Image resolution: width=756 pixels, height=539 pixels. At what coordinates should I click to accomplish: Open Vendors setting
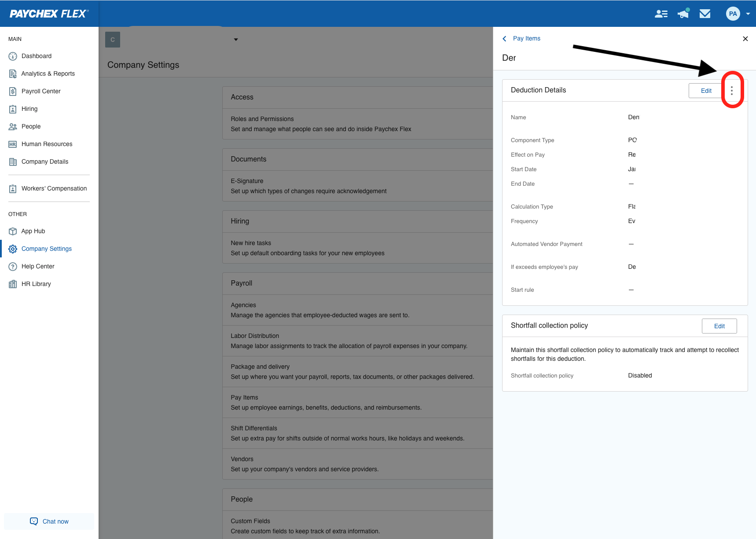357,464
